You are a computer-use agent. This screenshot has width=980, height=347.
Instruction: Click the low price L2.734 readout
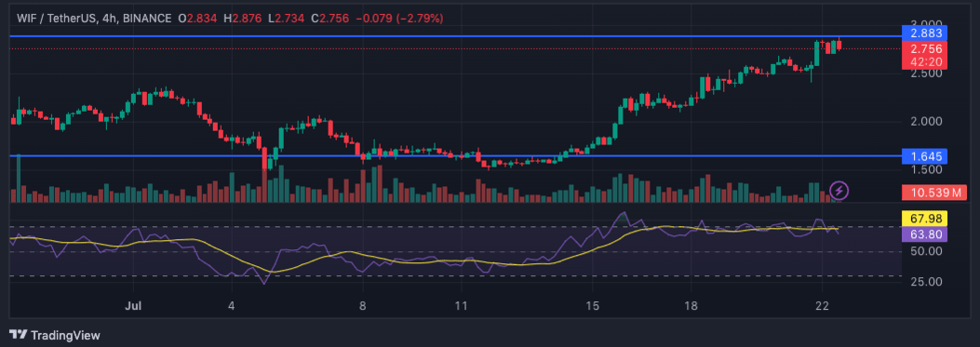288,19
